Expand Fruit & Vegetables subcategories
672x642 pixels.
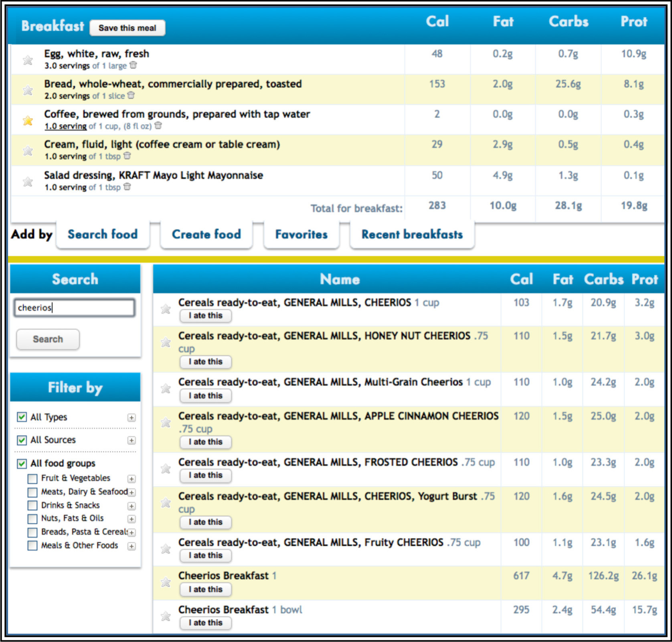pyautogui.click(x=132, y=479)
